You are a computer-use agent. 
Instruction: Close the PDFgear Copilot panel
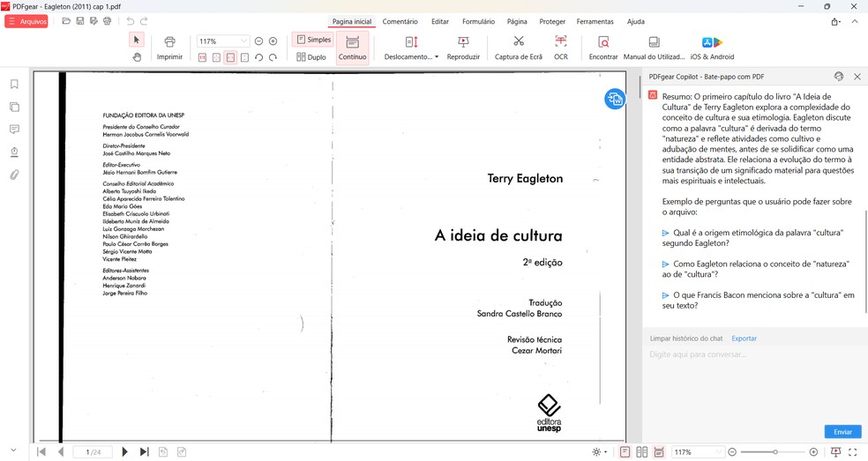[x=857, y=77]
